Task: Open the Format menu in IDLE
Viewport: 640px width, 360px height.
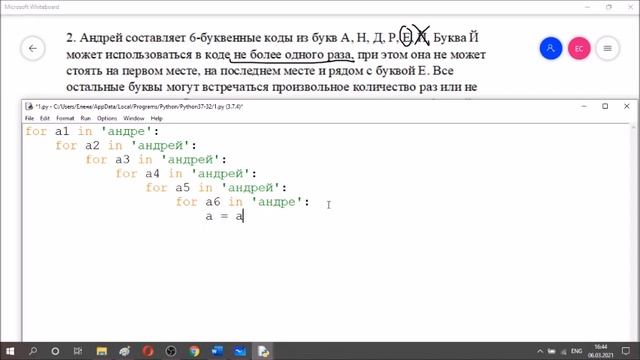Action: point(65,118)
